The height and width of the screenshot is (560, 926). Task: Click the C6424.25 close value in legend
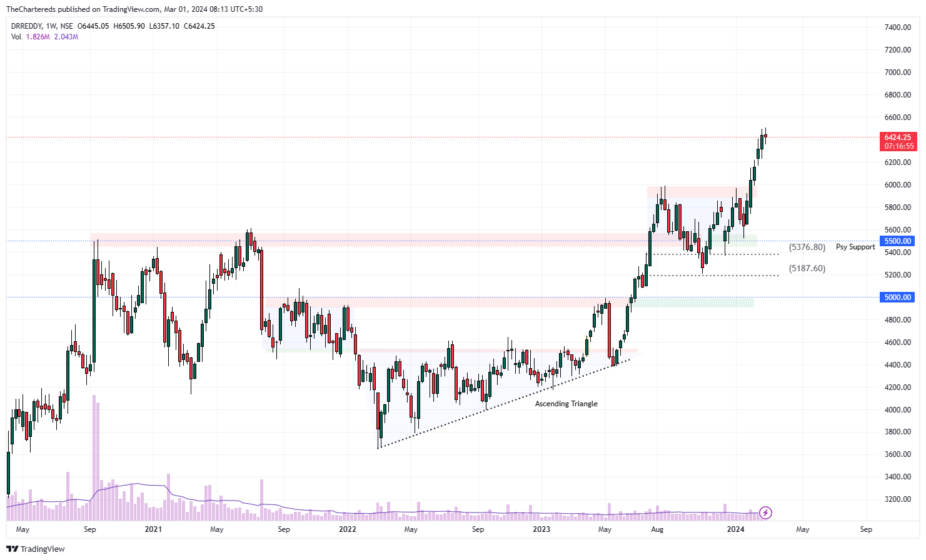199,26
